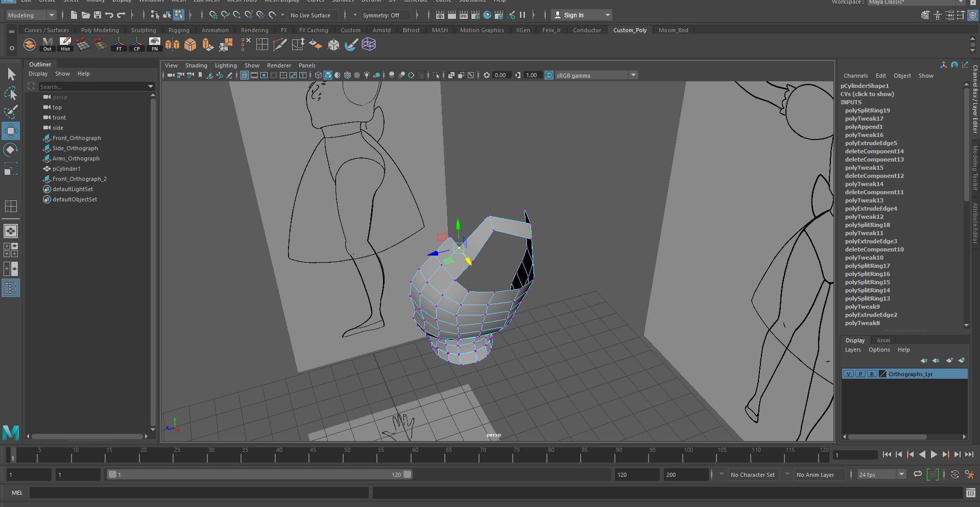Open the snap tool options arrow beside No Live Surface

283,15
